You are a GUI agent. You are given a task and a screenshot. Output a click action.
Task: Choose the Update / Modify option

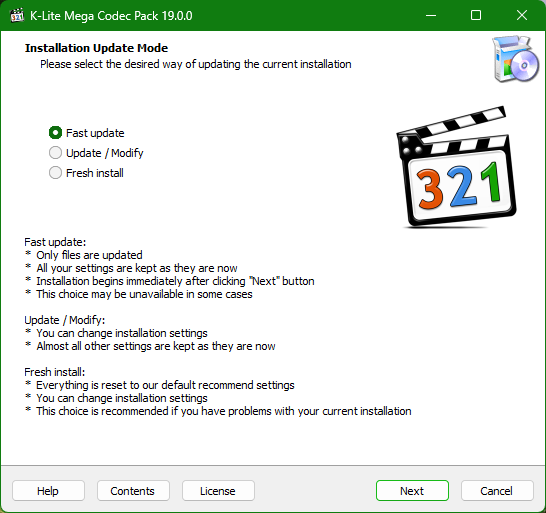coord(96,153)
